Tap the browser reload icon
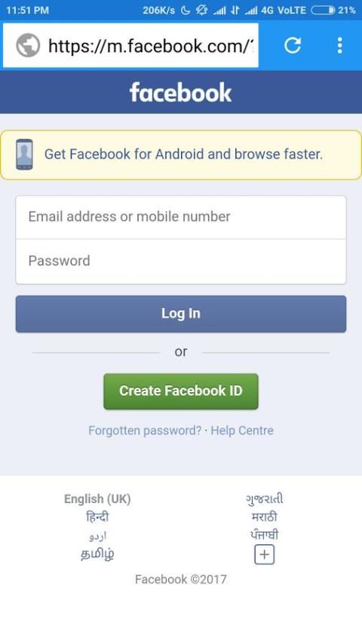Screen dimensions: 362x644 [293, 45]
